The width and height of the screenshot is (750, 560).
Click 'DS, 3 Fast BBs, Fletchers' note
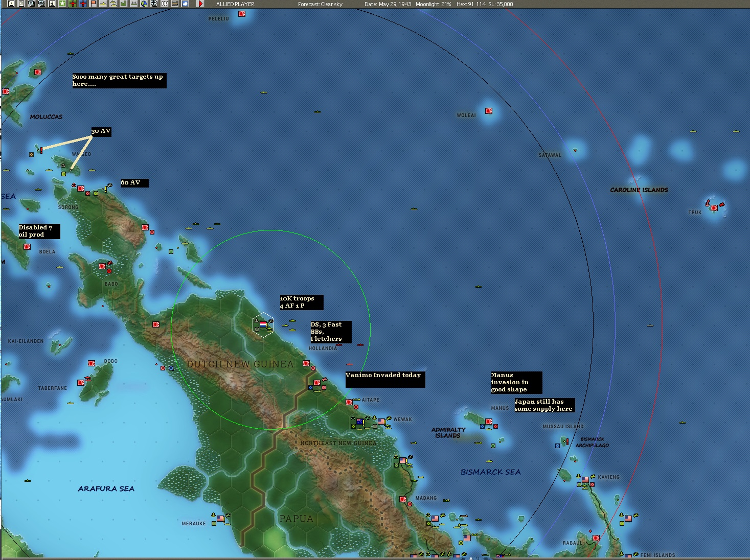tap(331, 332)
